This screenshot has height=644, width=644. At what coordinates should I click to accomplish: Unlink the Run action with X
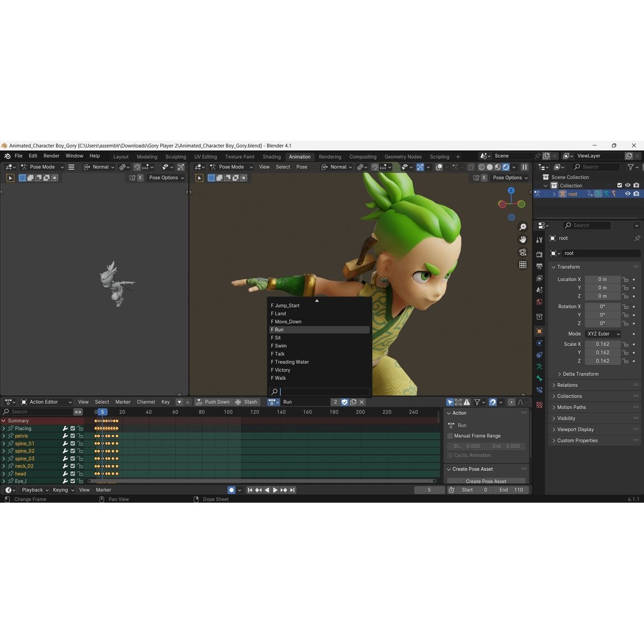click(x=362, y=402)
